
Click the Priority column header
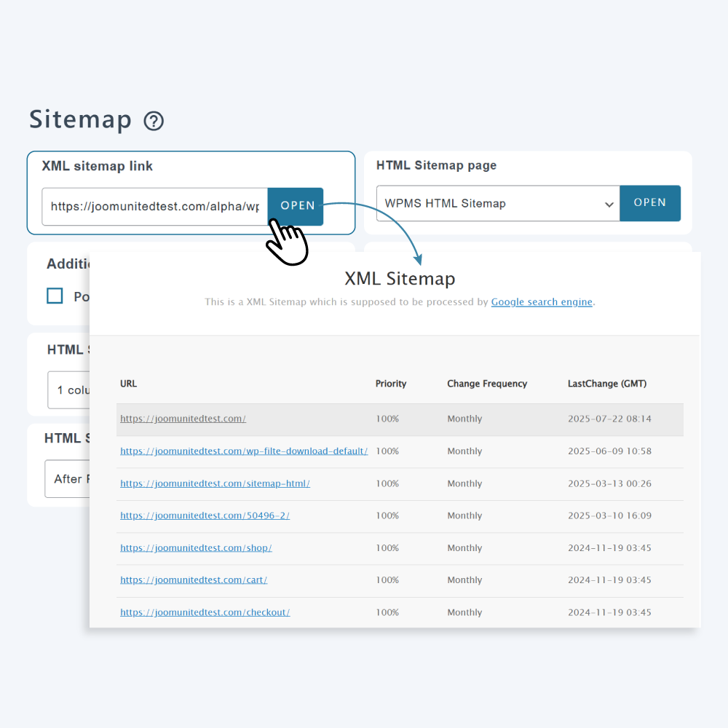click(x=391, y=384)
